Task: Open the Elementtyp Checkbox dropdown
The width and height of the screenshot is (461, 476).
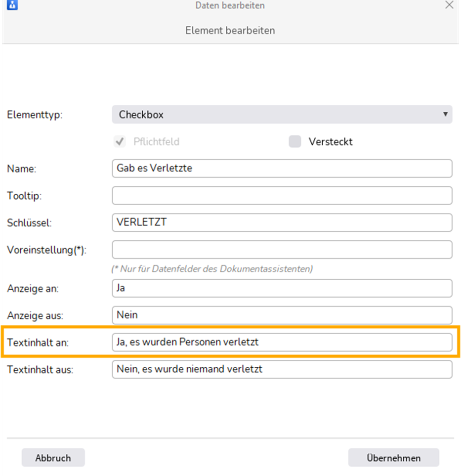Action: (x=282, y=115)
